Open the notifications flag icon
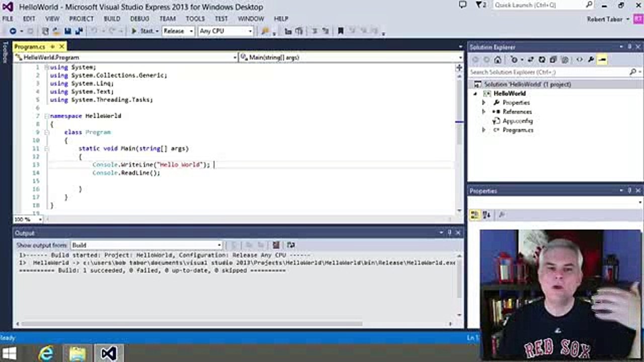This screenshot has height=362, width=644. point(480,5)
